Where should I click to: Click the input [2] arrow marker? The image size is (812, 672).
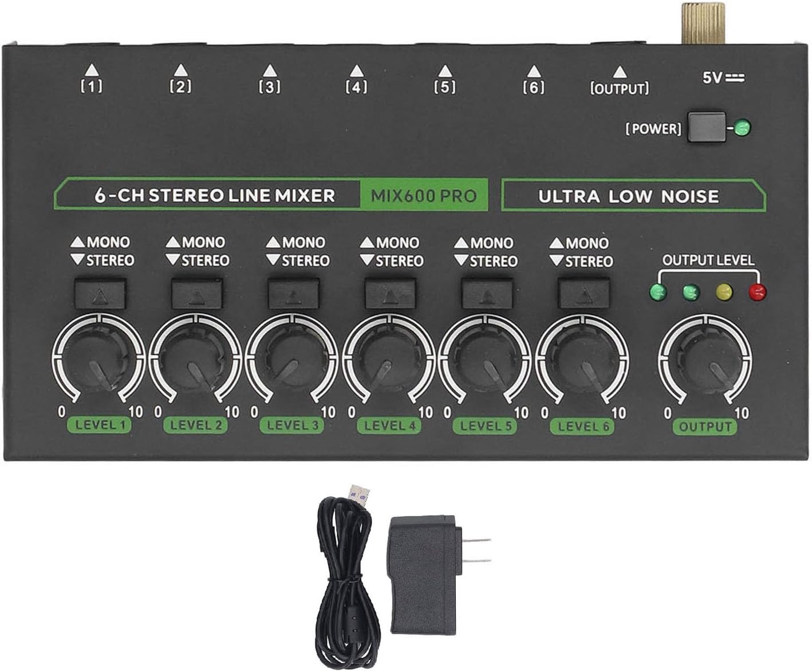click(x=180, y=70)
